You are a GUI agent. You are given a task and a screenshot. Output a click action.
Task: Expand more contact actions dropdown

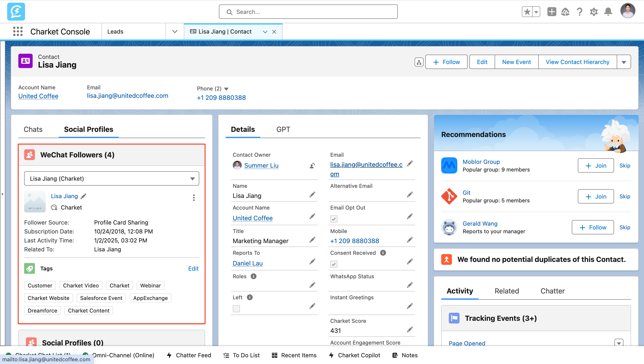[x=624, y=62]
